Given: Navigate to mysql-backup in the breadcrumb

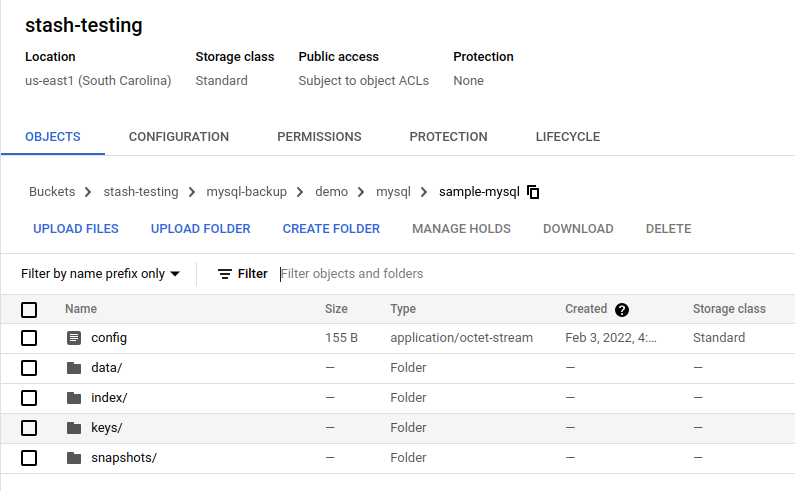Looking at the screenshot, I should click(246, 192).
